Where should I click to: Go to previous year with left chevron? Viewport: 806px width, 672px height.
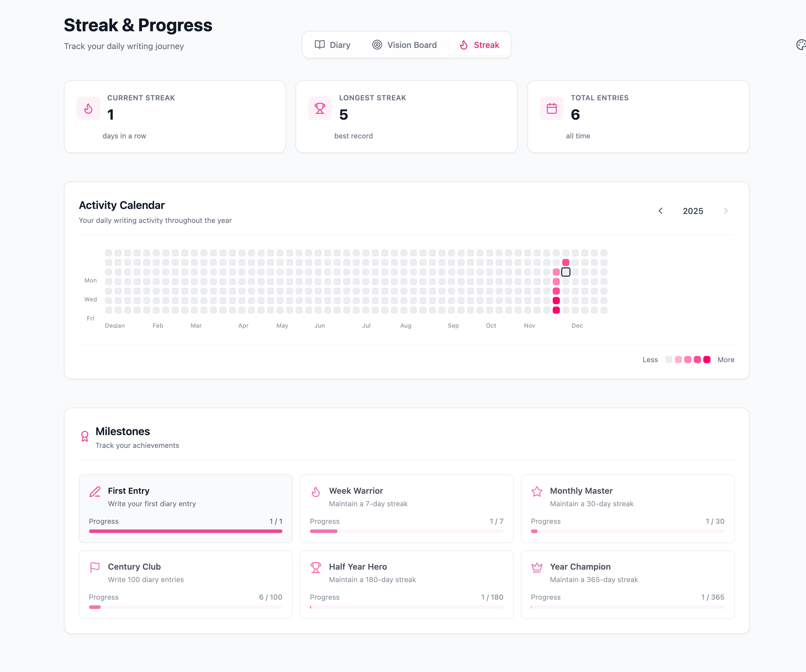[x=660, y=211]
